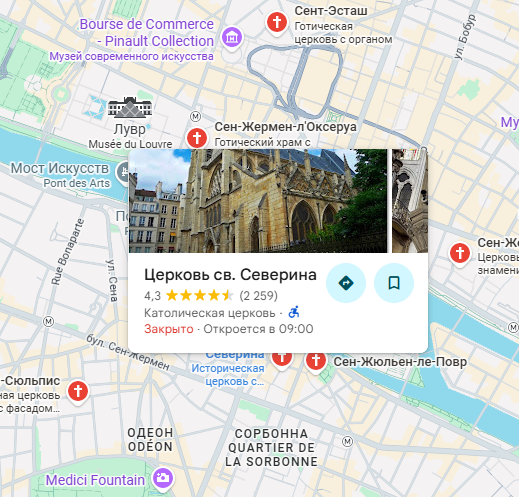519x497 pixels.
Task: Select the Сент-Эсташ church pin
Action: pos(277,23)
